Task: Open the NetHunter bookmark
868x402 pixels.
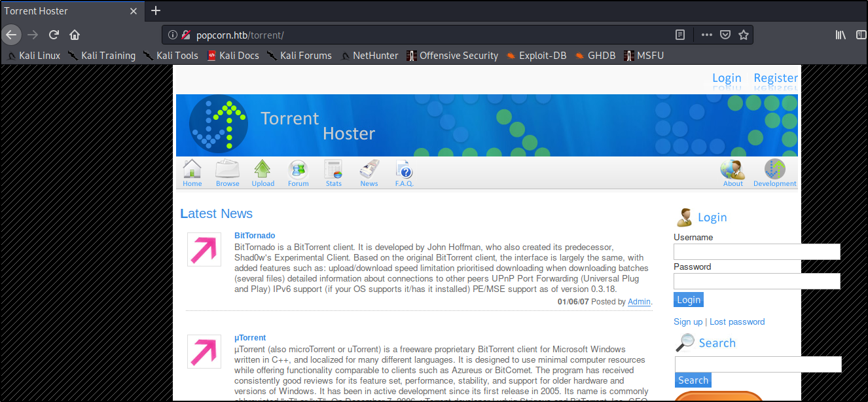Action: 369,56
